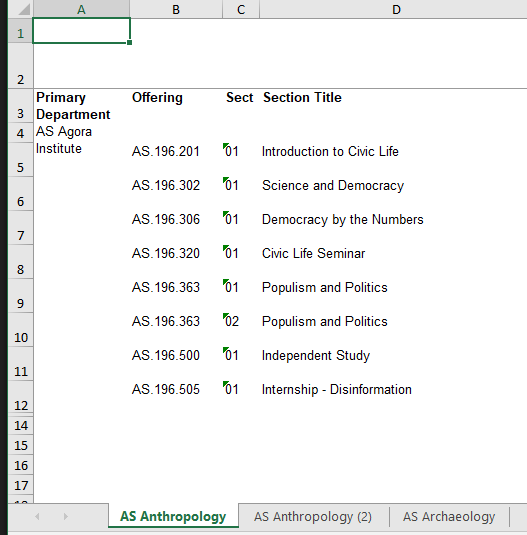527x535 pixels.
Task: Click the Select All corner triangle
Action: click(24, 9)
